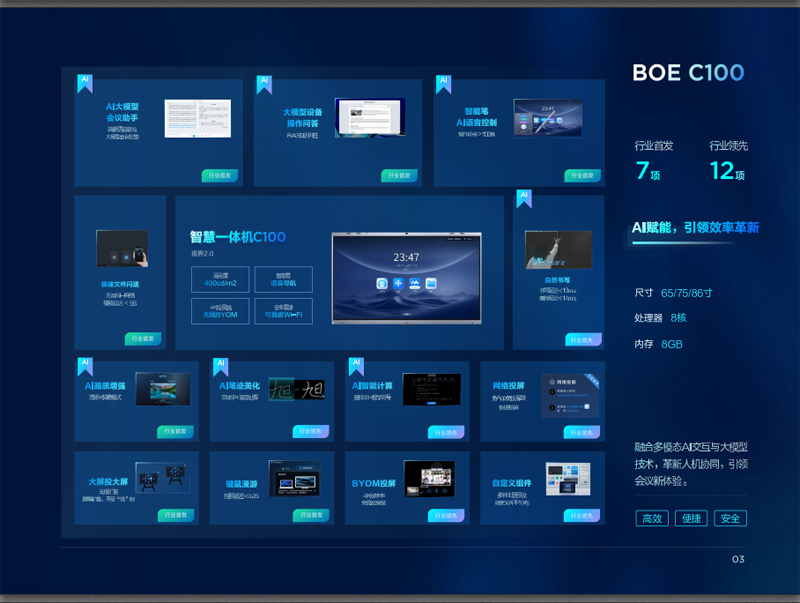Click 行业领先 tag on BYOM投屏 card
Viewport: 800px width, 603px height.
click(446, 516)
